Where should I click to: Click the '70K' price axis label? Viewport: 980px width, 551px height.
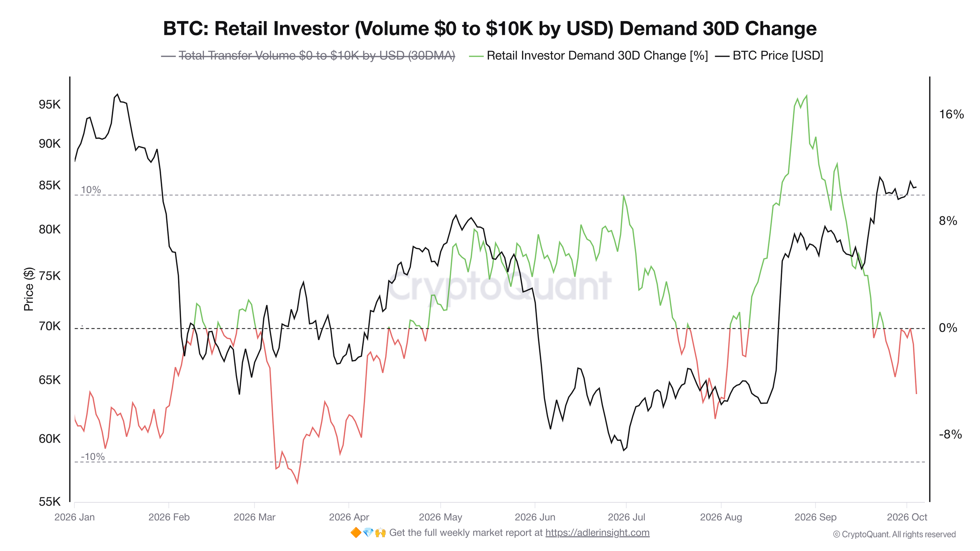tap(49, 326)
